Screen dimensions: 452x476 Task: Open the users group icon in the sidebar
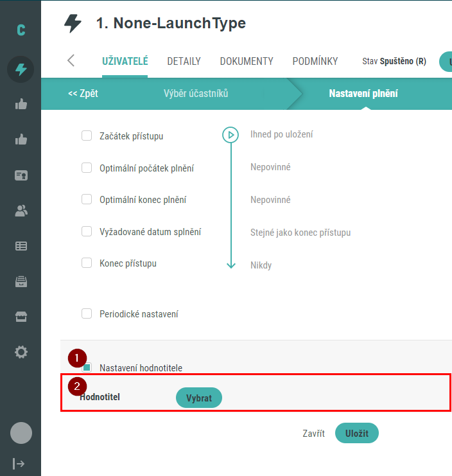[x=21, y=211]
